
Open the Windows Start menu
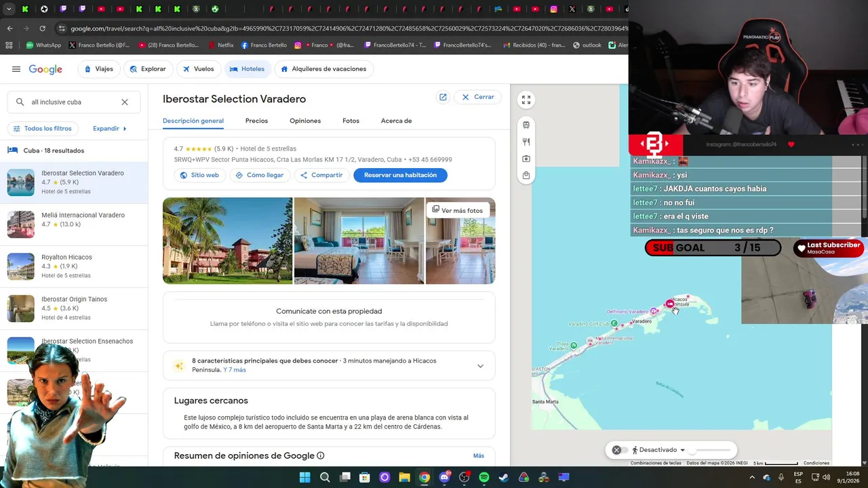tap(304, 477)
